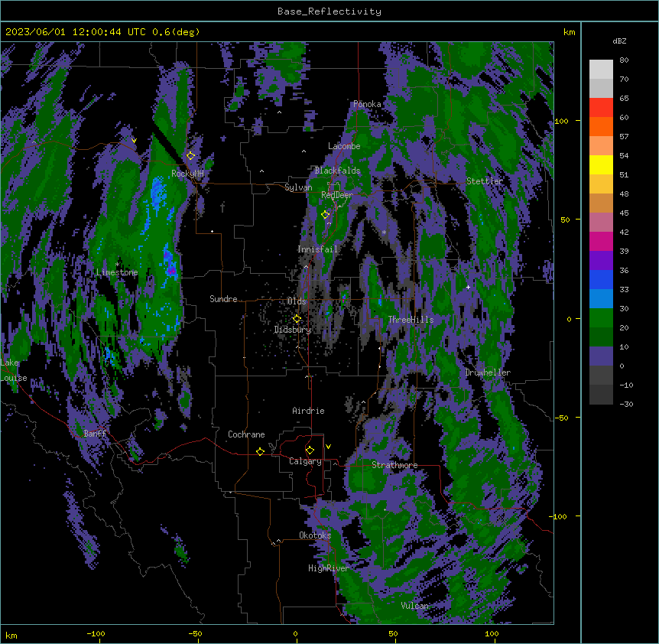Click the yellow marker below Cochrane
Viewport: 659px width, 644px height.
(x=260, y=451)
